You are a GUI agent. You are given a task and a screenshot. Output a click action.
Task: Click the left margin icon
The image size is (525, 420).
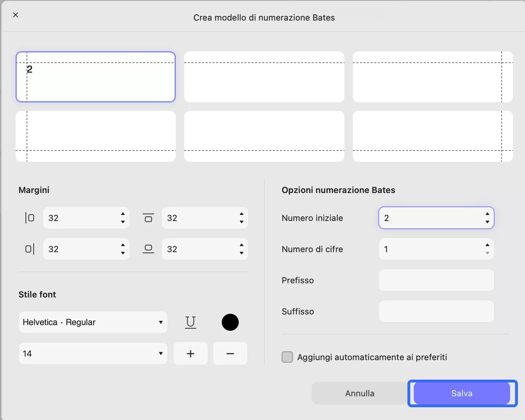click(x=30, y=218)
